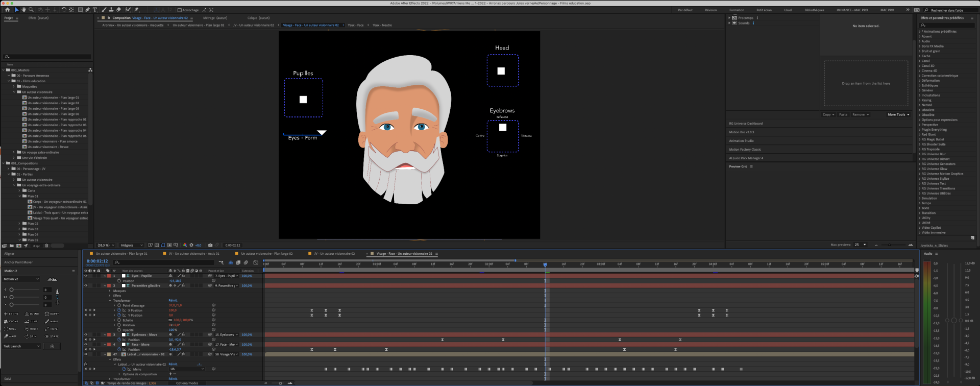This screenshot has width=980, height=386.
Task: Select the Clone Stamp tool
Action: 111,10
